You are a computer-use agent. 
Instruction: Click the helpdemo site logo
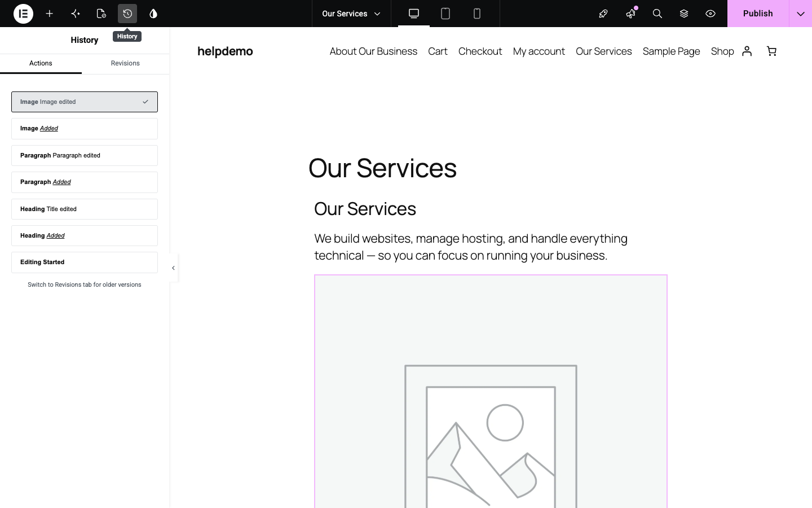click(x=225, y=51)
